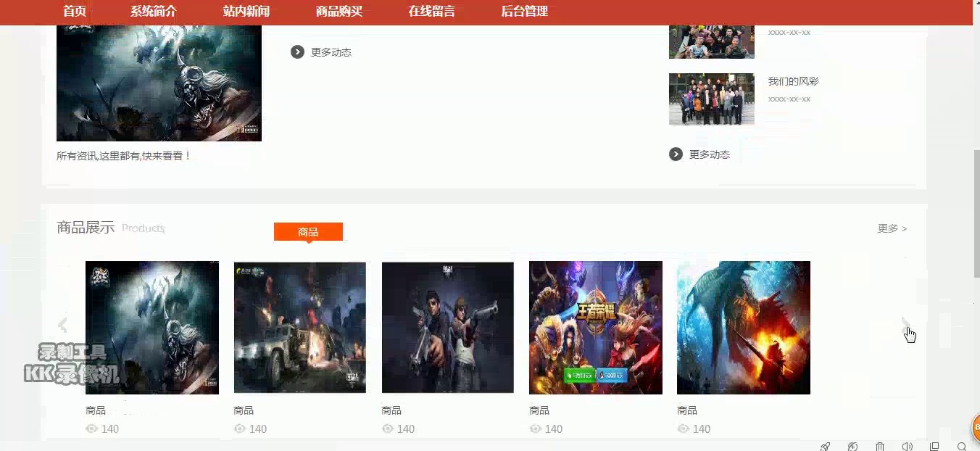The image size is (980, 451).
Task: Click the 所有资讯,这里都有,快来看看！ caption
Action: click(124, 156)
